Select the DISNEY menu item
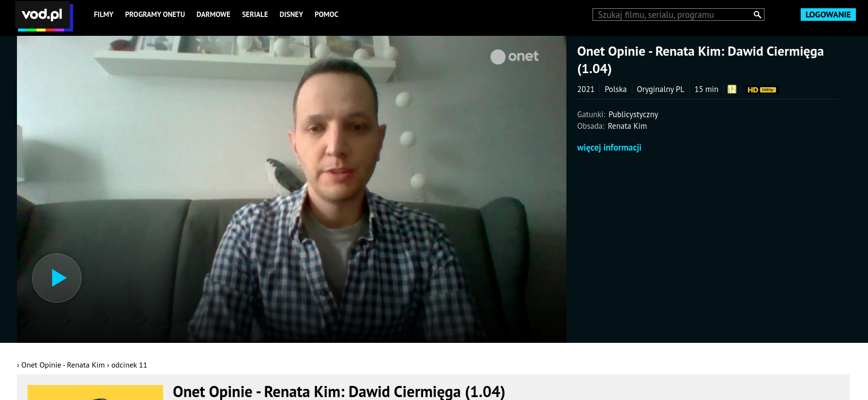 point(291,15)
